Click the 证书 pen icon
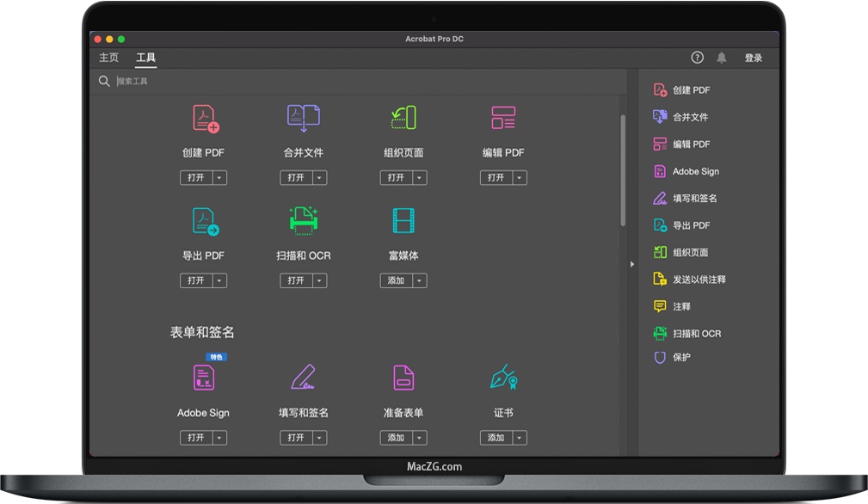The width and height of the screenshot is (868, 504). coord(502,377)
